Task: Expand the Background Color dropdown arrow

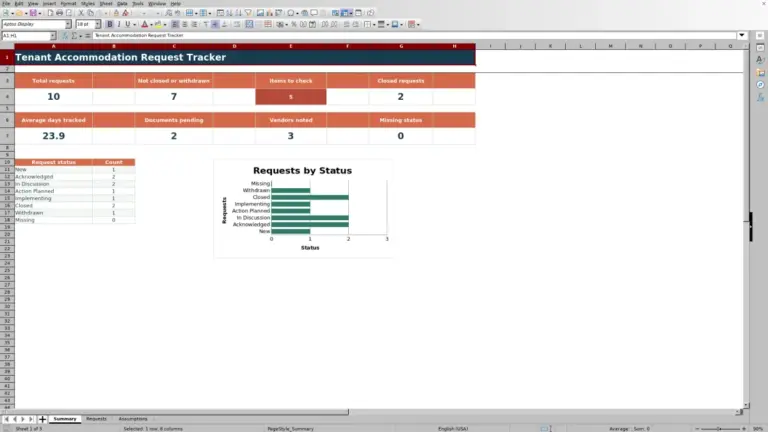Action: [x=165, y=24]
